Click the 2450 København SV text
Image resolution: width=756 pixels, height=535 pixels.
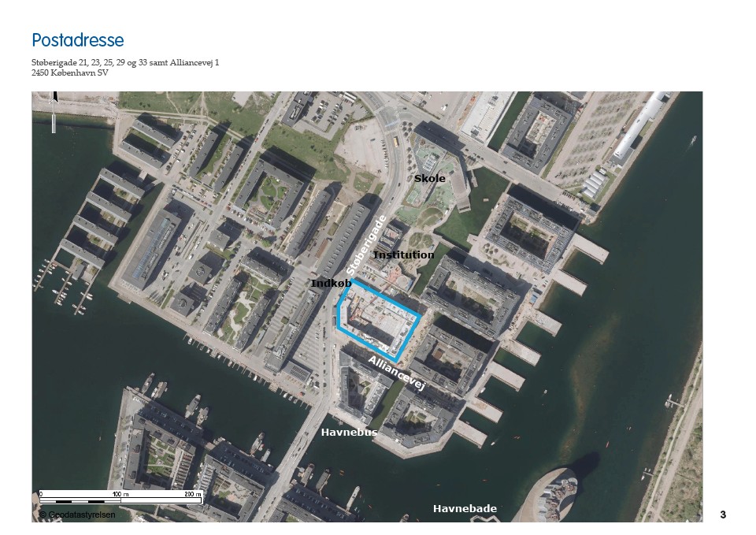coord(70,72)
